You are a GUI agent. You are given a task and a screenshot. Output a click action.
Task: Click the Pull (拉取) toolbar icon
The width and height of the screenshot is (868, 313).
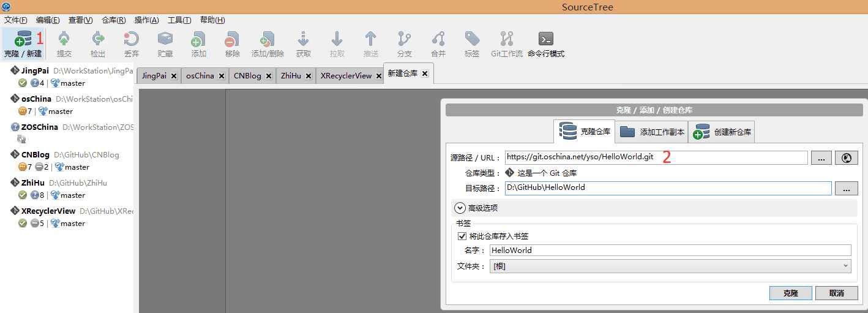click(337, 39)
